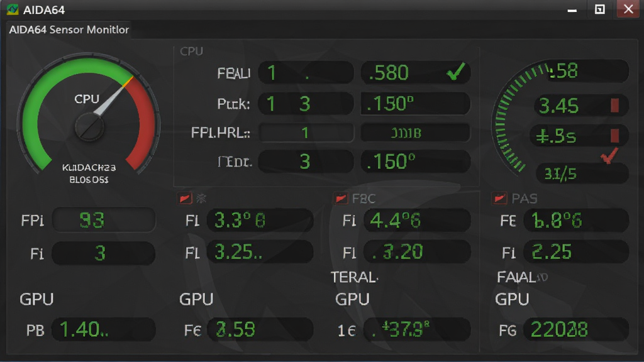Viewport: 644px width, 362px height.
Task: Click the red indicator beside 3.45
Action: pos(614,105)
